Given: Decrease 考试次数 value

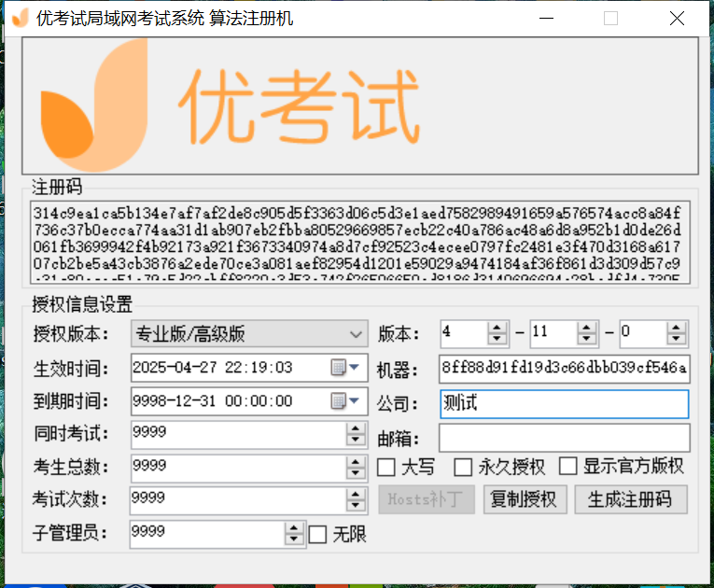Looking at the screenshot, I should click(x=356, y=506).
